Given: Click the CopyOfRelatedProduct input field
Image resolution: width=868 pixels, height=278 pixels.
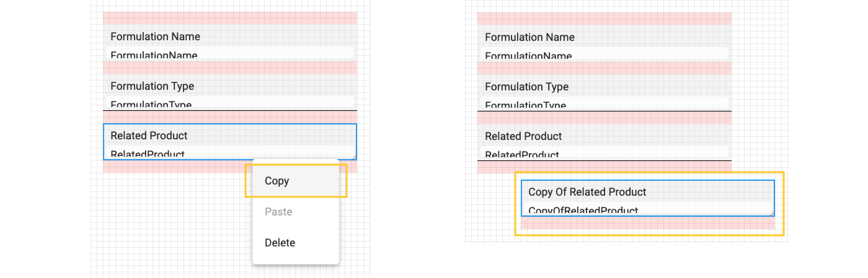Looking at the screenshot, I should [x=647, y=209].
